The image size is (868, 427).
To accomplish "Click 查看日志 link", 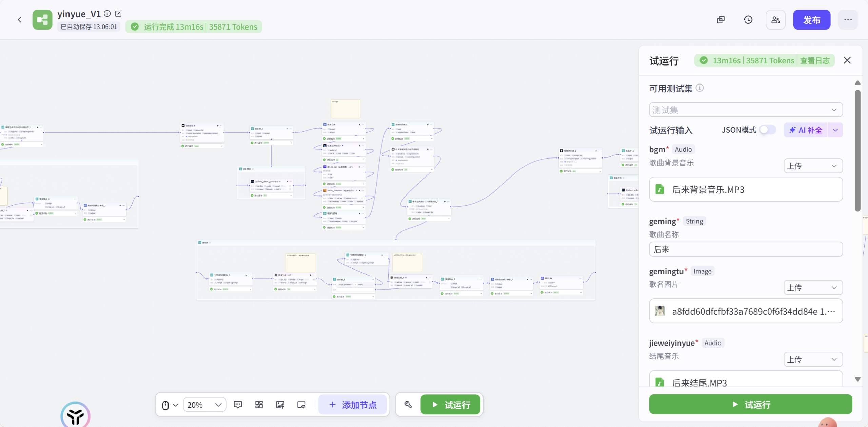I will [815, 61].
